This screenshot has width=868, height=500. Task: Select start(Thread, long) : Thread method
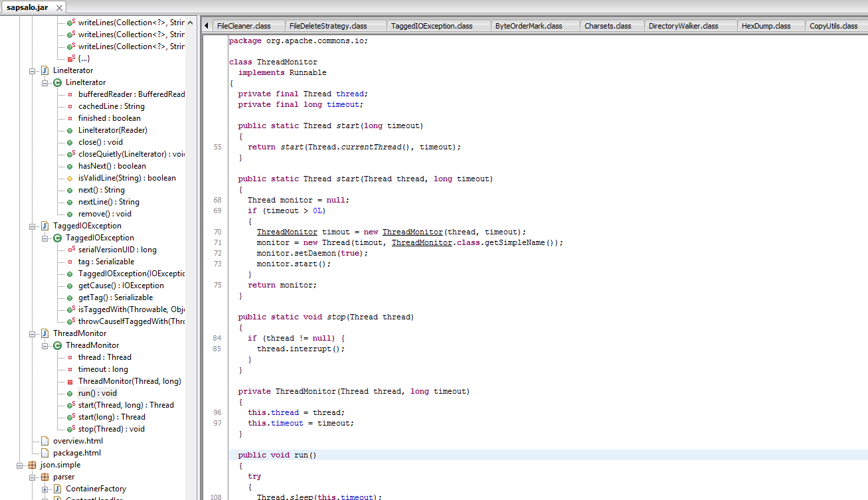pyautogui.click(x=126, y=405)
